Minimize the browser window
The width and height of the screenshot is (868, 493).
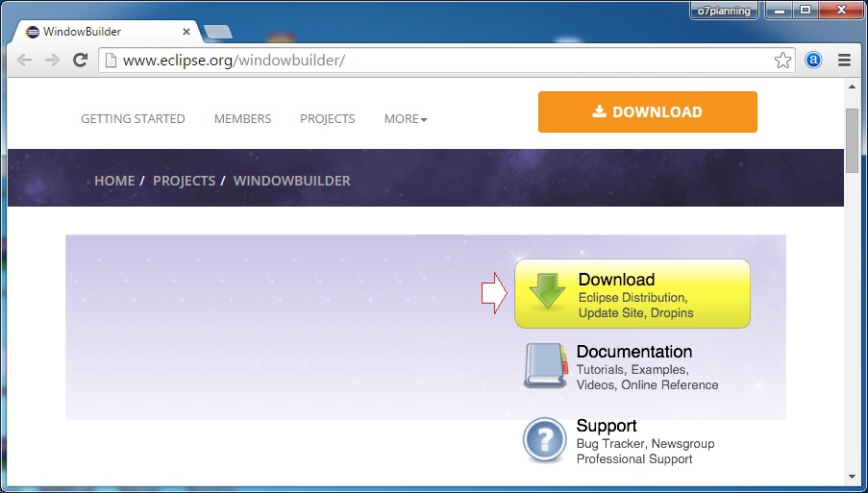click(780, 10)
